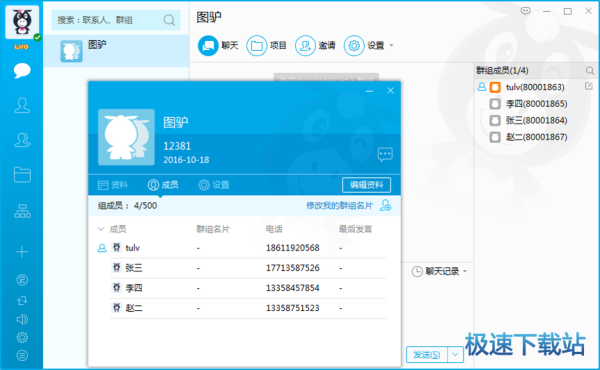Click the feedback speech bubble icon in title bar
Viewport: 600px width, 370px height.
tap(525, 11)
